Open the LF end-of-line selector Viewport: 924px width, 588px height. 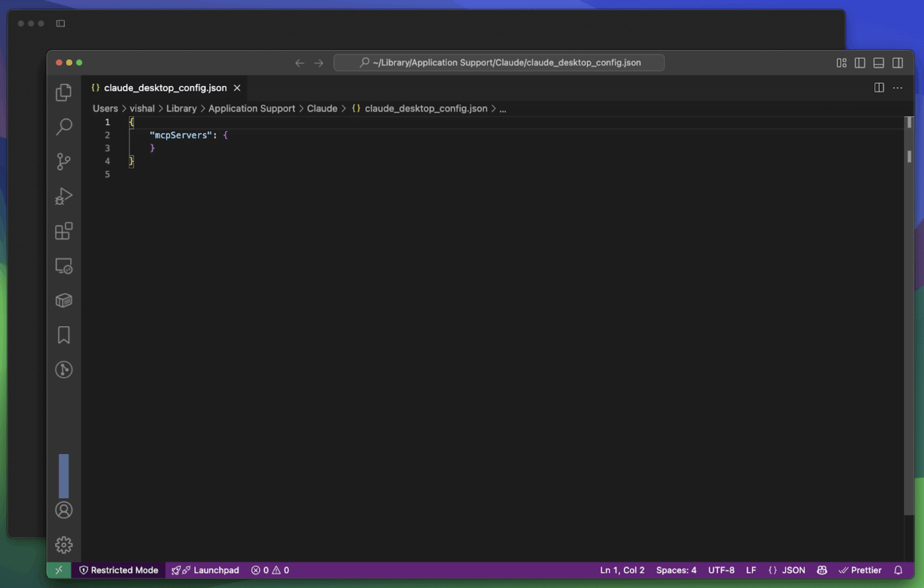(x=751, y=570)
